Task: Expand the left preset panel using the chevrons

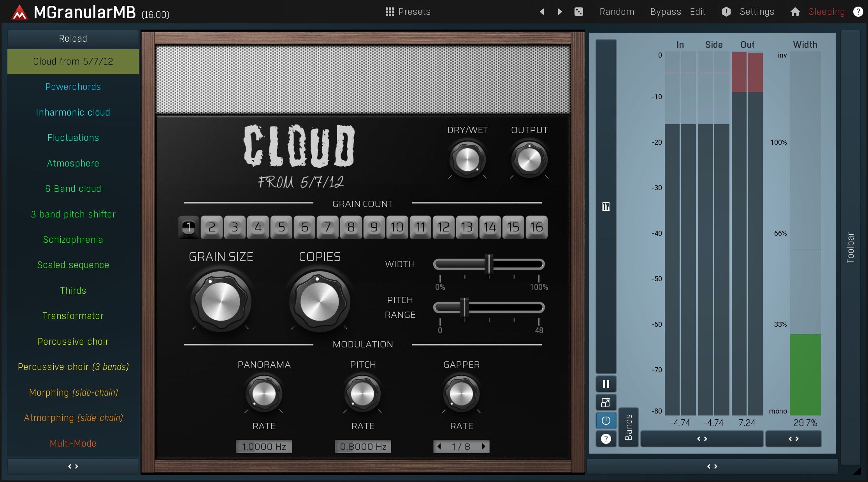Action: coord(72,466)
